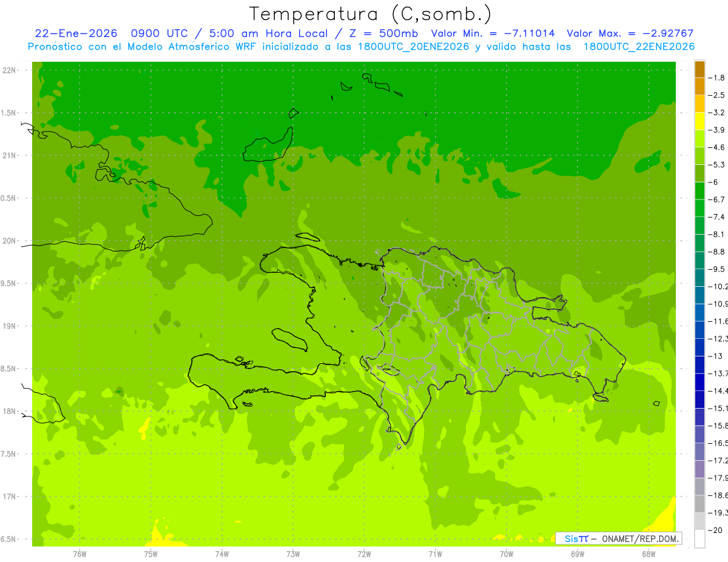Click the "20N" latitude axis label
Image resolution: width=728 pixels, height=562 pixels.
click(9, 241)
